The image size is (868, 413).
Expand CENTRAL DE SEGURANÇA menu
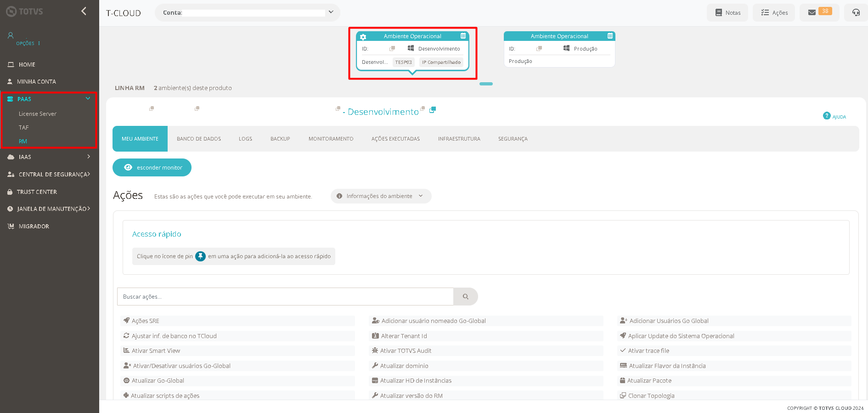[x=50, y=175]
